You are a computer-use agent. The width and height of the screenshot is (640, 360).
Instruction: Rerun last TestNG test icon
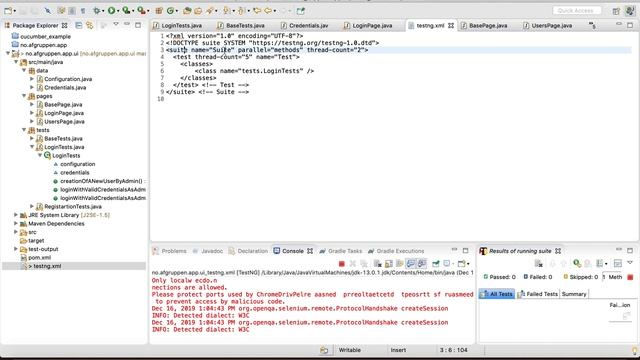point(576,264)
